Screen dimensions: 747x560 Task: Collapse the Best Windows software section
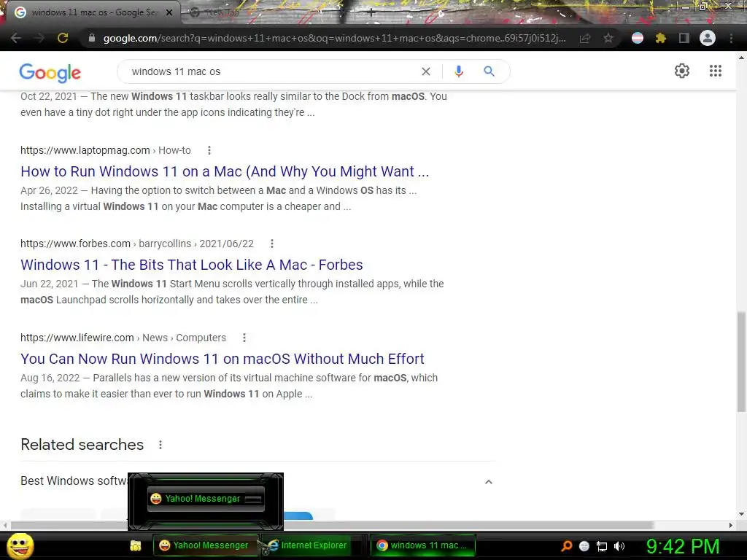488,482
